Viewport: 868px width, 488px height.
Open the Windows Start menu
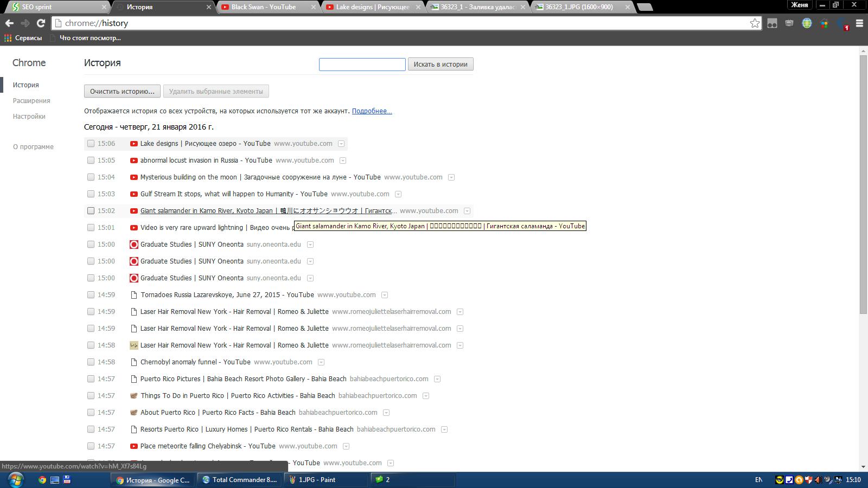pyautogui.click(x=15, y=480)
